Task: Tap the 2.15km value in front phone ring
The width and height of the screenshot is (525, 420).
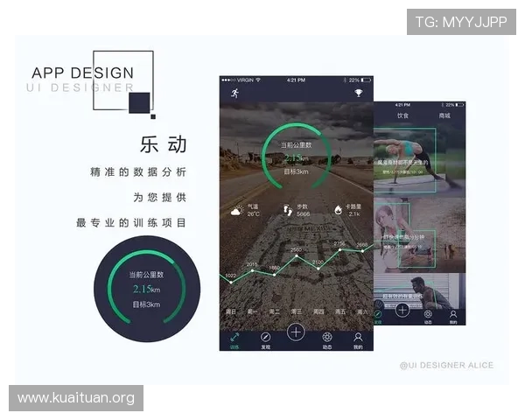Action: [x=297, y=157]
